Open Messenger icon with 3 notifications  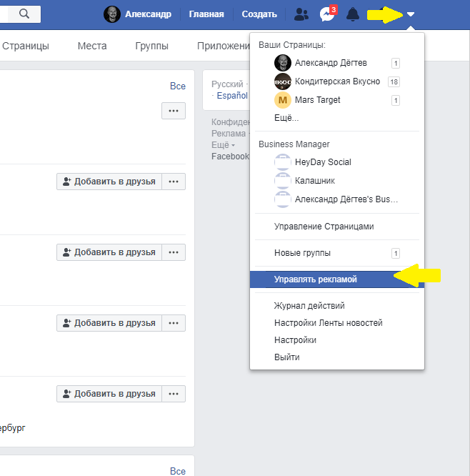(328, 14)
